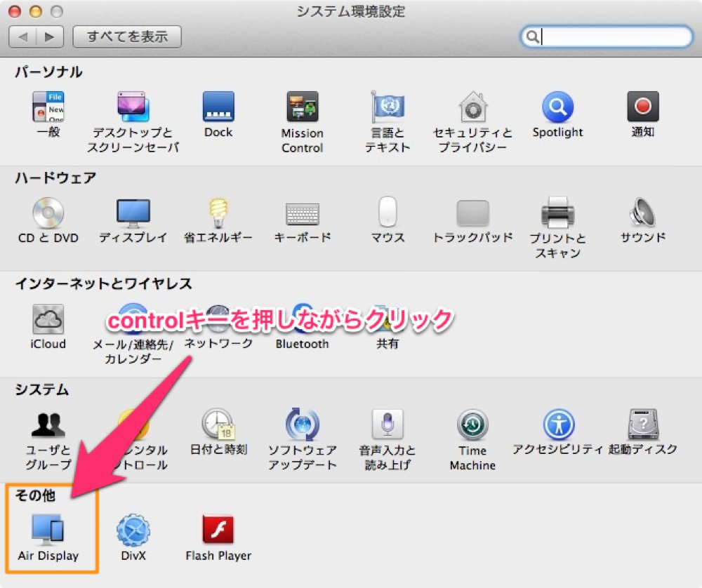Close the システム環境設定 window
This screenshot has height=588, width=702.
(x=15, y=11)
